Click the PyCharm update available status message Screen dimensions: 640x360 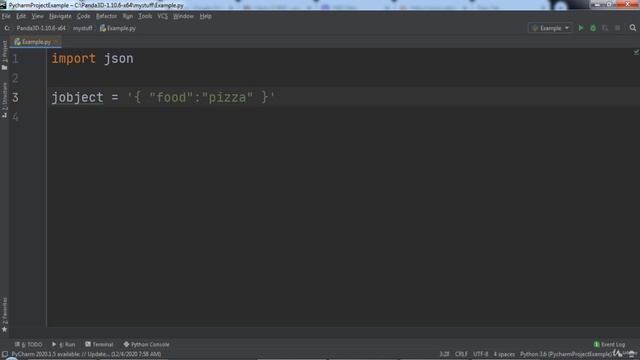coord(86,354)
